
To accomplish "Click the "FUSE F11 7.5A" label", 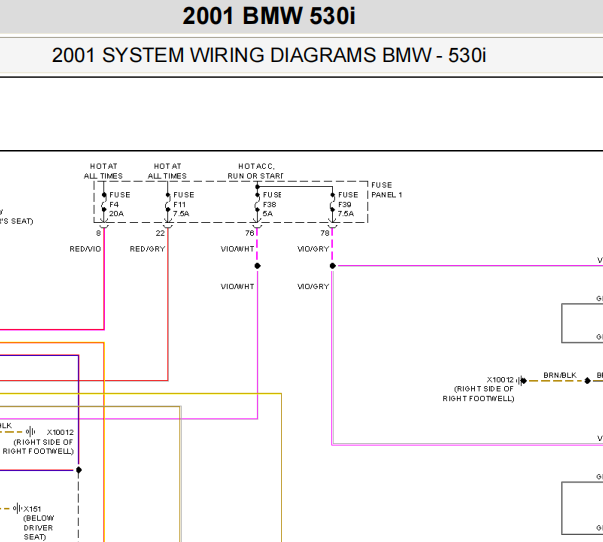I will pos(183,204).
